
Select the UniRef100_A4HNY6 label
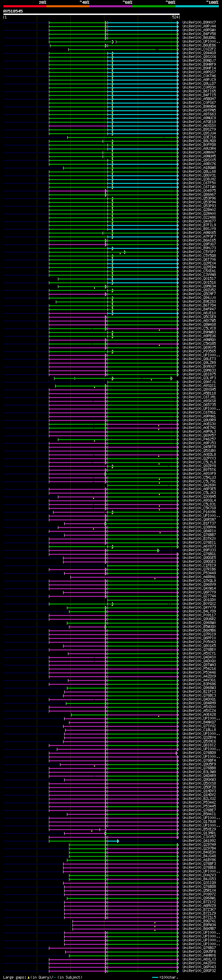[x=199, y=955]
